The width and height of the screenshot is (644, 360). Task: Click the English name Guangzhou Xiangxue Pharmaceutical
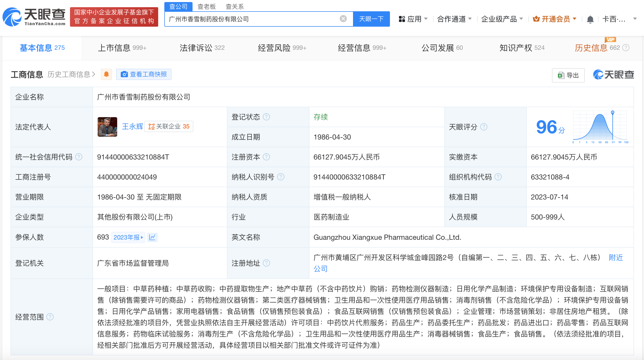click(x=387, y=237)
